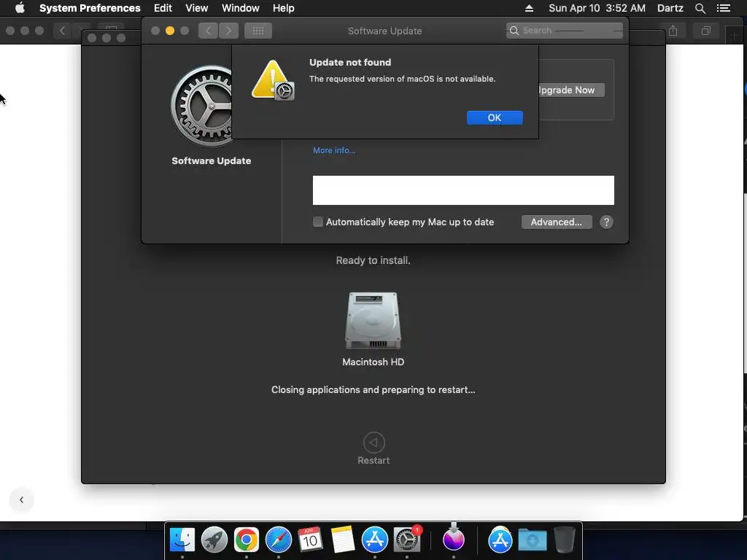Viewport: 747px width, 560px height.
Task: Open Safari from the Dock
Action: pos(279,540)
